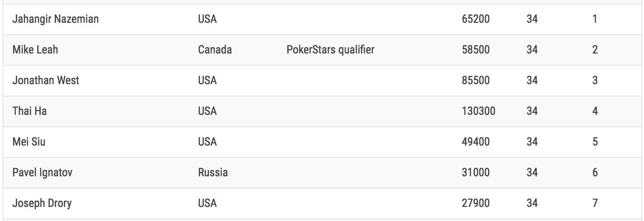The height and width of the screenshot is (221, 644).
Task: Click the chip count 85500
Action: click(476, 80)
